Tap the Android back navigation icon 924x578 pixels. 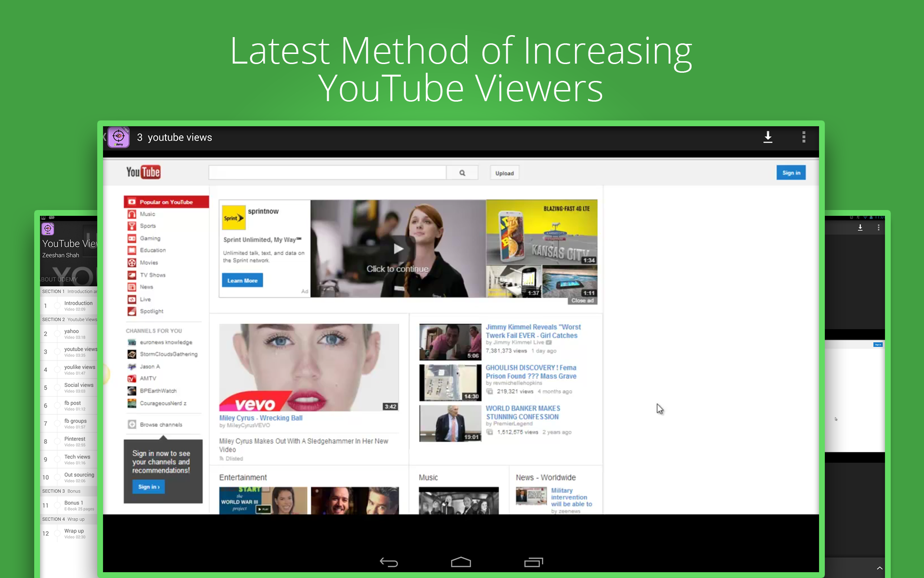[389, 562]
